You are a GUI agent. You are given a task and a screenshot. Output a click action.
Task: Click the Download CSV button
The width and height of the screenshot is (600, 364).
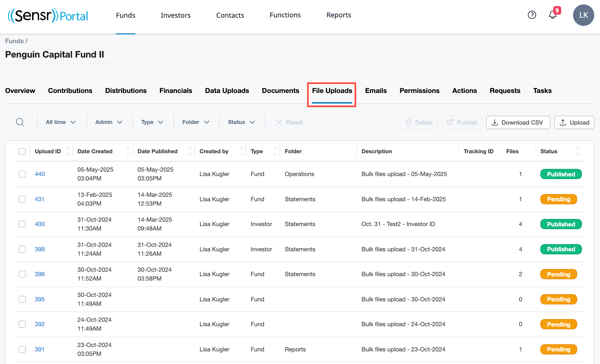pyautogui.click(x=517, y=123)
